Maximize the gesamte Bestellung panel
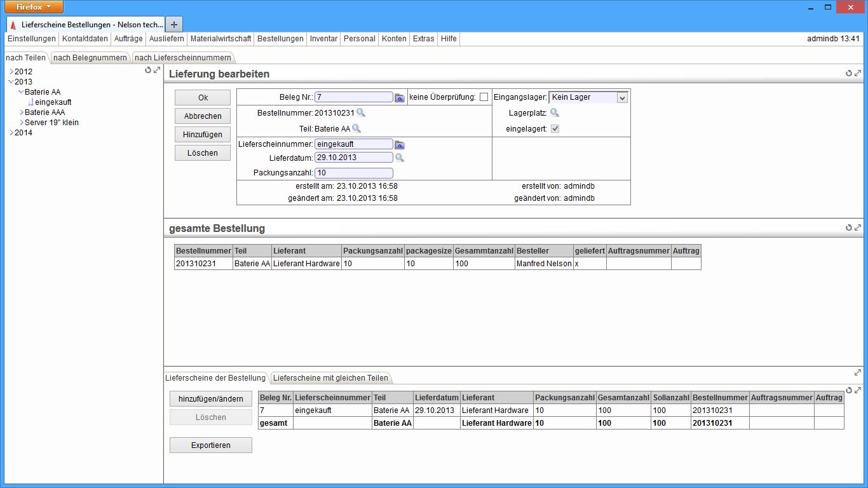This screenshot has width=868, height=488. pos(858,227)
